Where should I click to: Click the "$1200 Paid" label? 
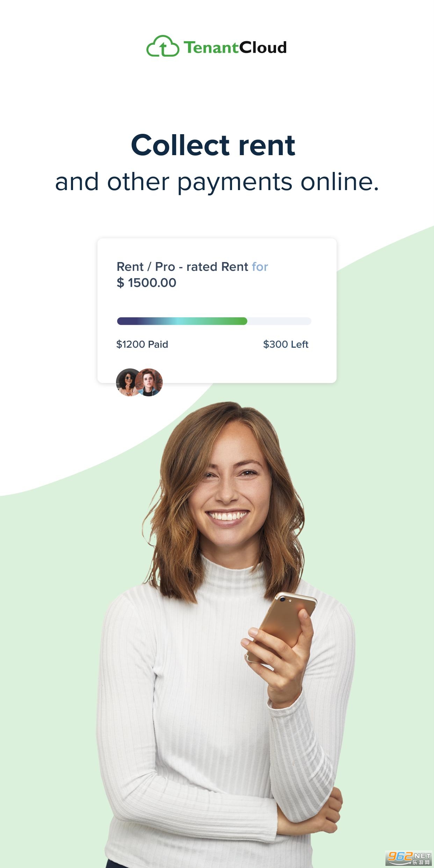point(142,344)
